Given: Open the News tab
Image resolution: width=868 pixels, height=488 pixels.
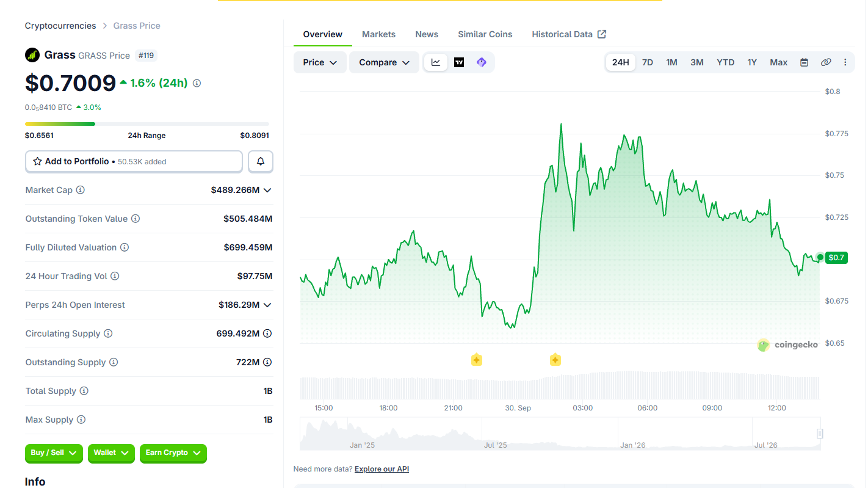Looking at the screenshot, I should [427, 34].
